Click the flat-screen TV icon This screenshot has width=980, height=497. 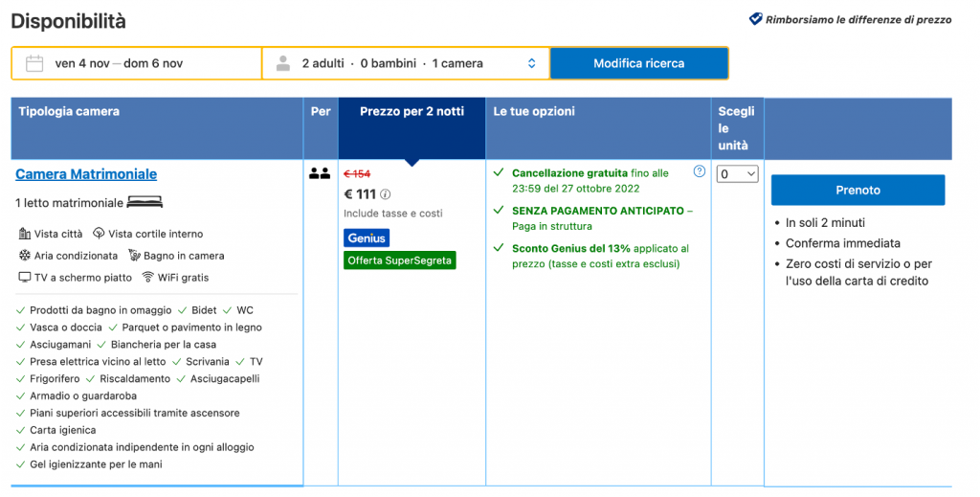(25, 278)
